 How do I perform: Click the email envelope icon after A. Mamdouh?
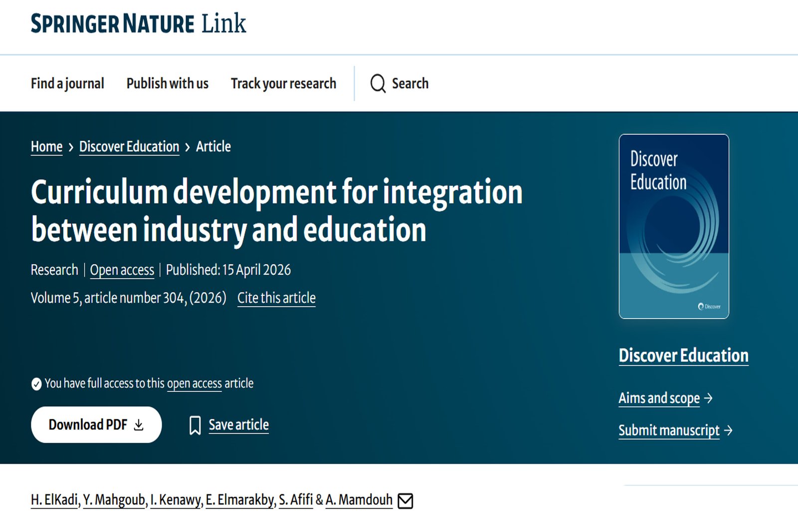(x=405, y=501)
